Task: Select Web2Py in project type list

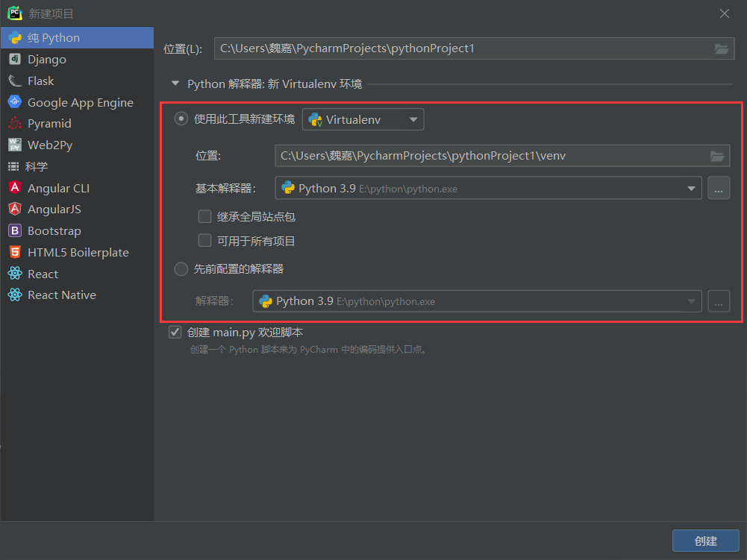Action: [x=77, y=145]
